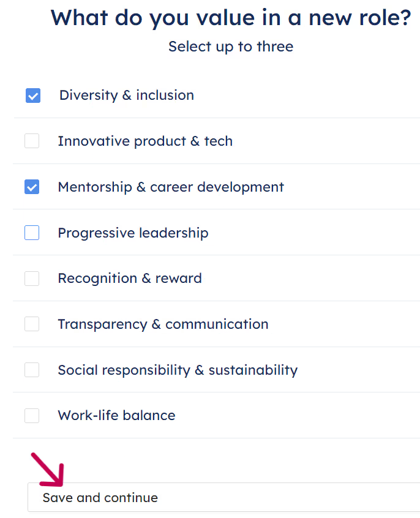Viewport: 420px width, 518px height.
Task: Uncheck Mentorship & career development
Action: click(32, 187)
